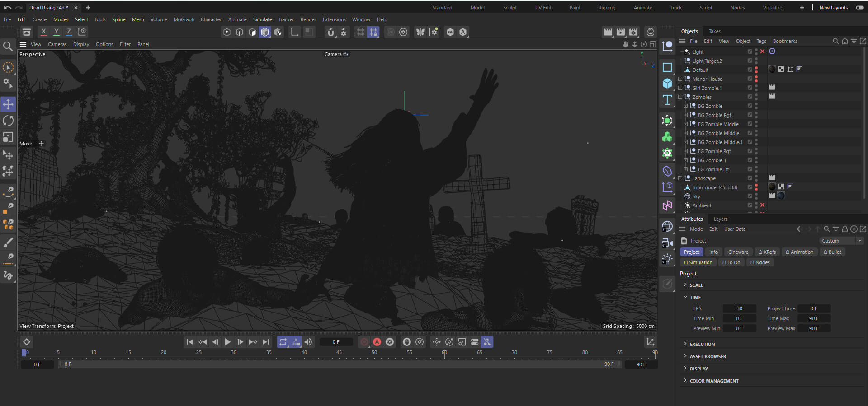The width and height of the screenshot is (868, 406).
Task: Click the FPS value field
Action: coord(740,308)
